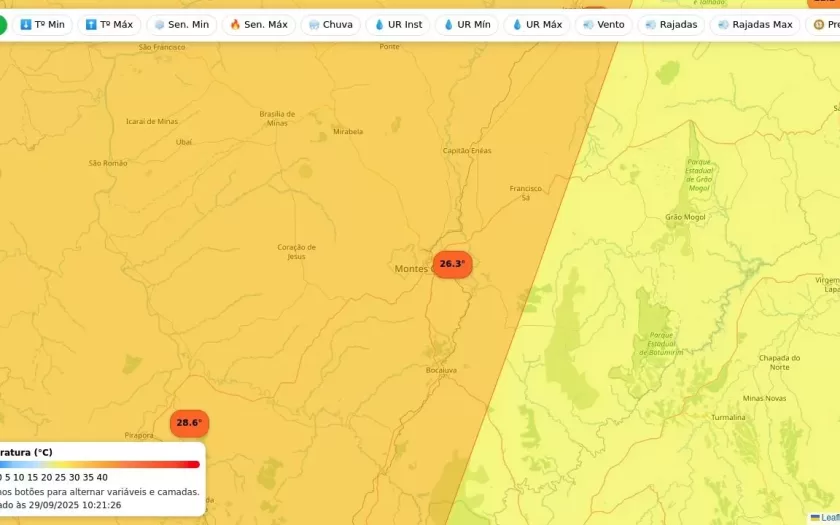Switch to the Tº Máx layer
Screen dimensions: 840x525
[109, 25]
